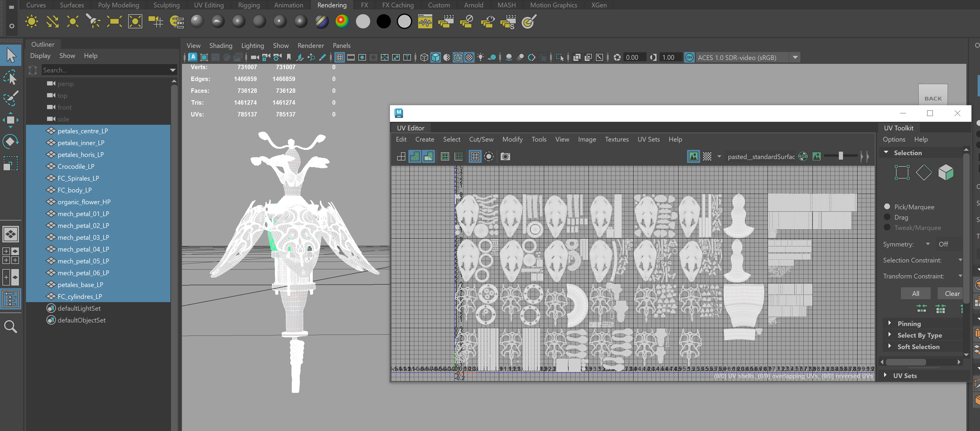The height and width of the screenshot is (431, 980).
Task: Open Hypershade window from shelf
Action: (x=425, y=21)
